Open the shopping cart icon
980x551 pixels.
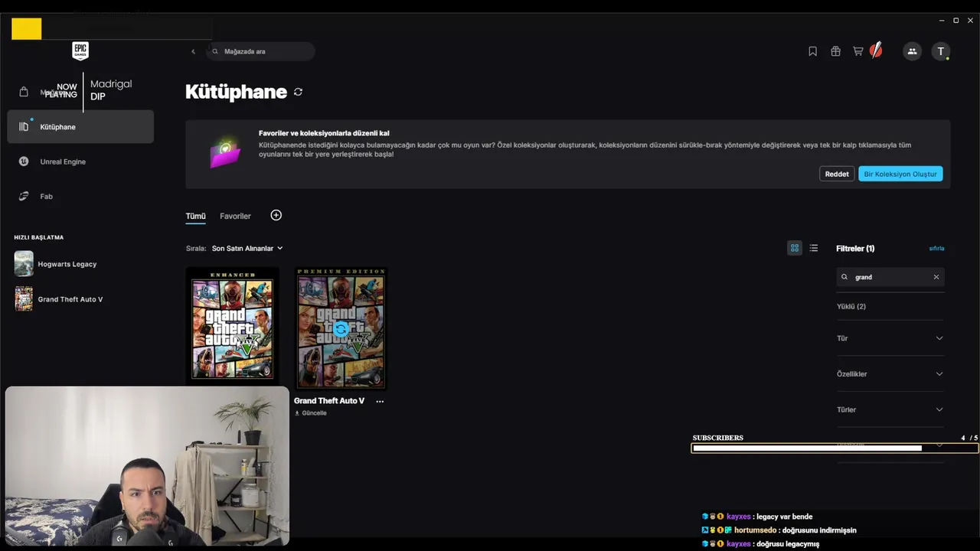(x=857, y=51)
